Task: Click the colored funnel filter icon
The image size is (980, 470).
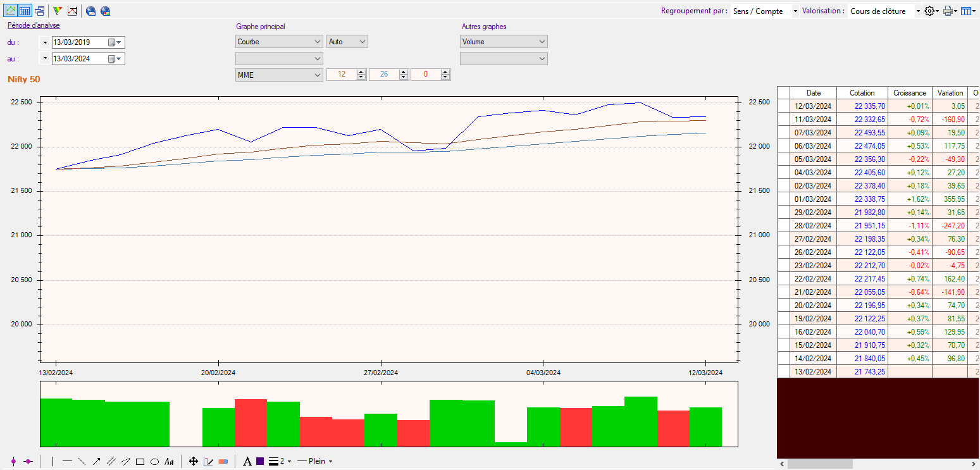Action: [x=57, y=11]
